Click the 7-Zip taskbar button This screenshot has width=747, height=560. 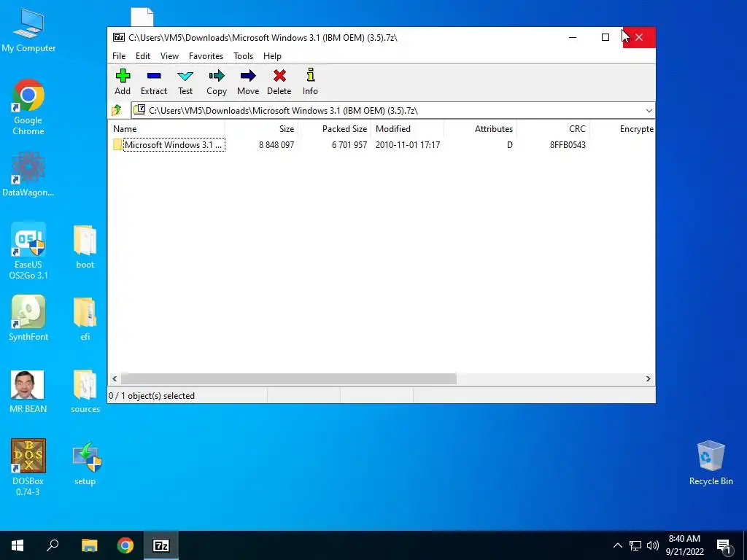pos(161,545)
